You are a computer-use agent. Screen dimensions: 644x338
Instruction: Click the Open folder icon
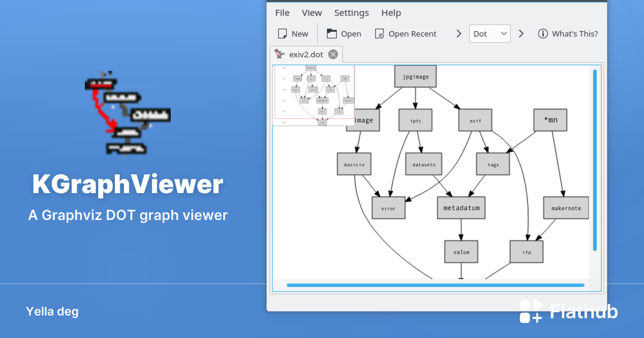(x=331, y=33)
